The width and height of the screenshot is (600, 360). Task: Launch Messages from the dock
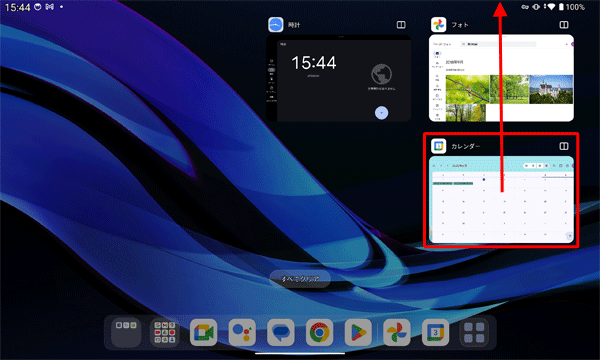(x=281, y=332)
